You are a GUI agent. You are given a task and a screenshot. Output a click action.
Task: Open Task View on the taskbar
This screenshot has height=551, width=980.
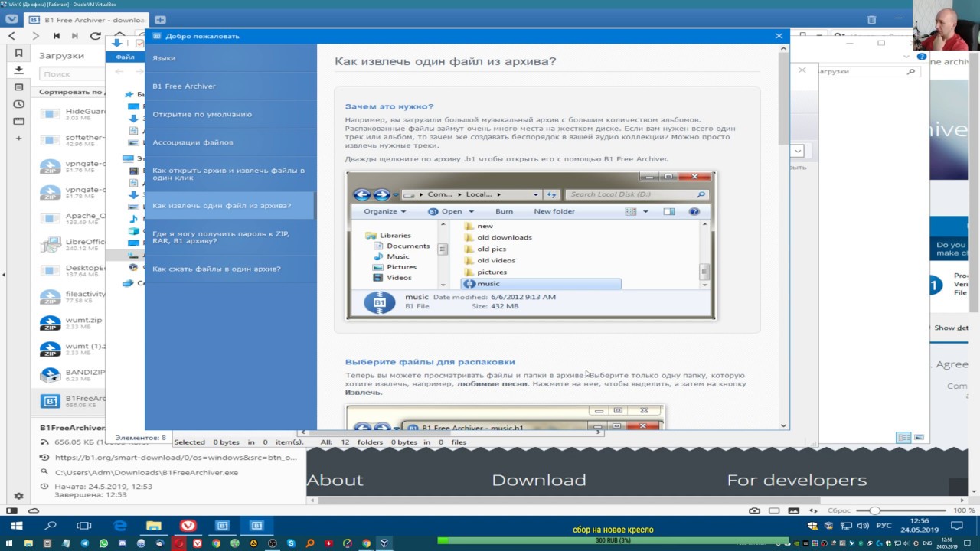point(84,526)
